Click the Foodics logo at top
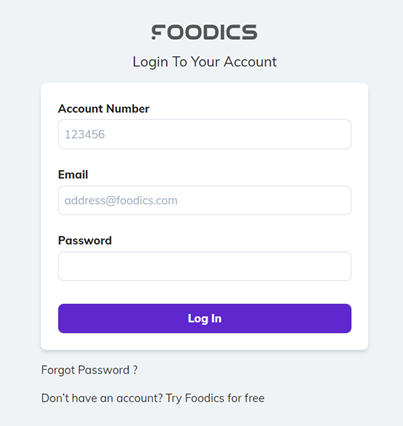Viewport: 403px width, 426px height. coord(204,32)
